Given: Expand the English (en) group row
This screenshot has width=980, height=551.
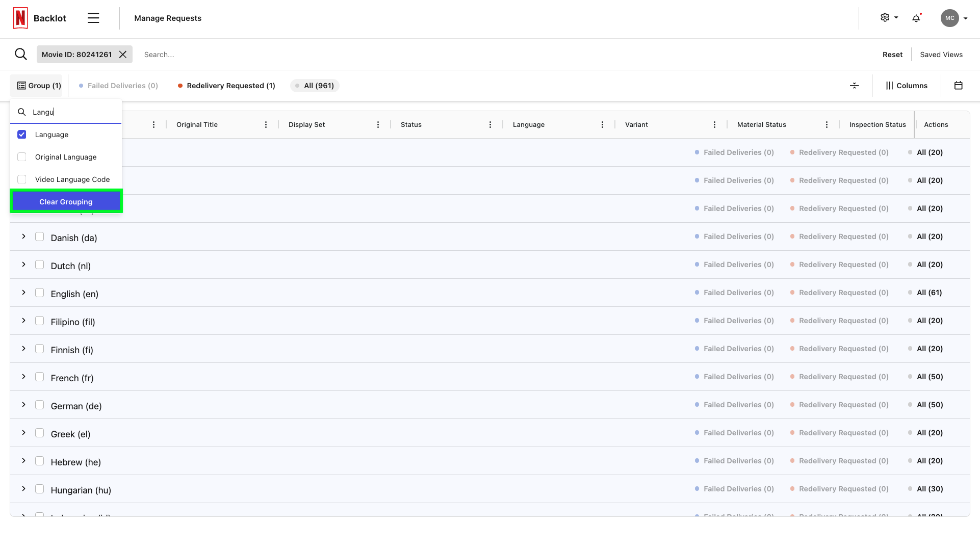Looking at the screenshot, I should tap(23, 293).
